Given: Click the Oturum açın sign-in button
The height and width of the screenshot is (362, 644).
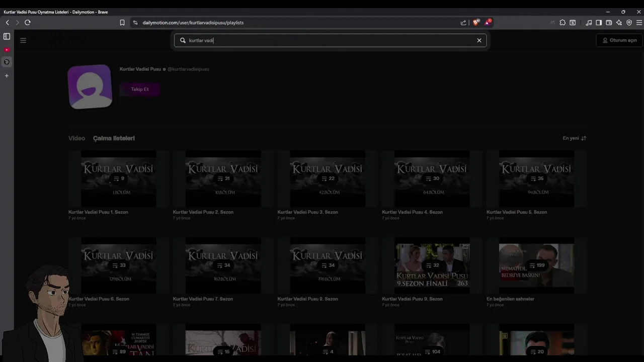Looking at the screenshot, I should point(619,40).
